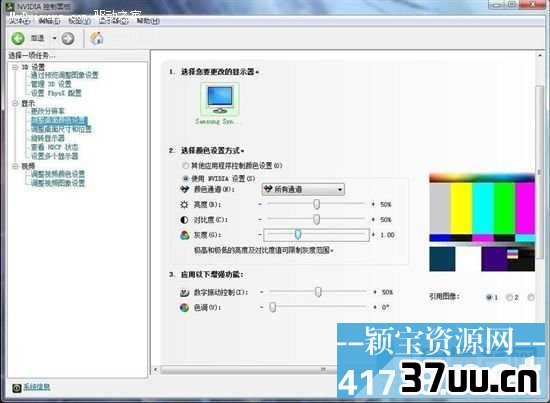Screen dimensions: 550x403
Task: Click the hue color wheel icon
Action: tap(184, 308)
